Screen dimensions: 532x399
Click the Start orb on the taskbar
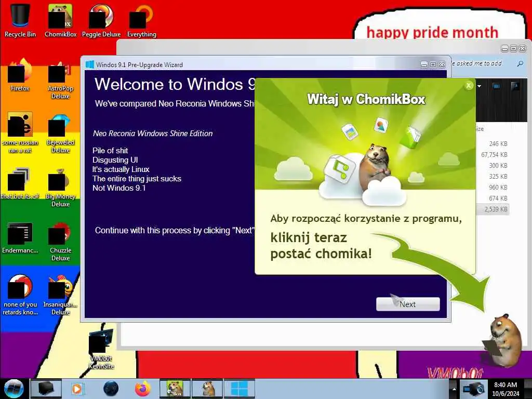click(x=14, y=389)
